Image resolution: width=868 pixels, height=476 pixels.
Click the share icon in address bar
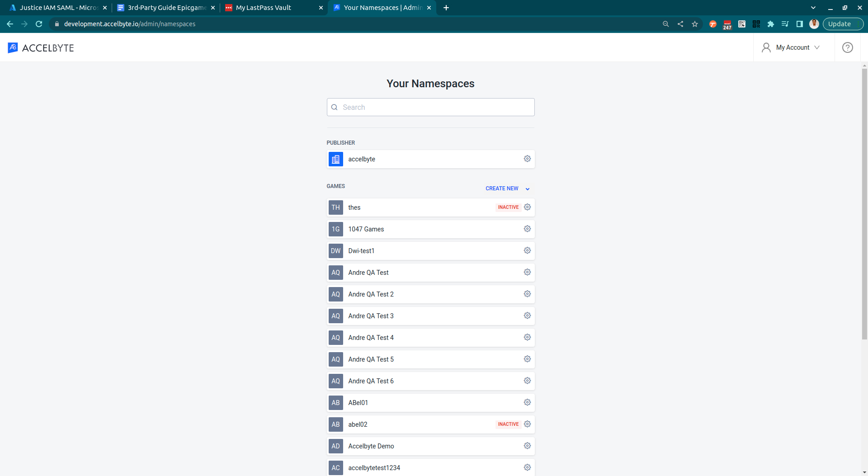pyautogui.click(x=680, y=24)
